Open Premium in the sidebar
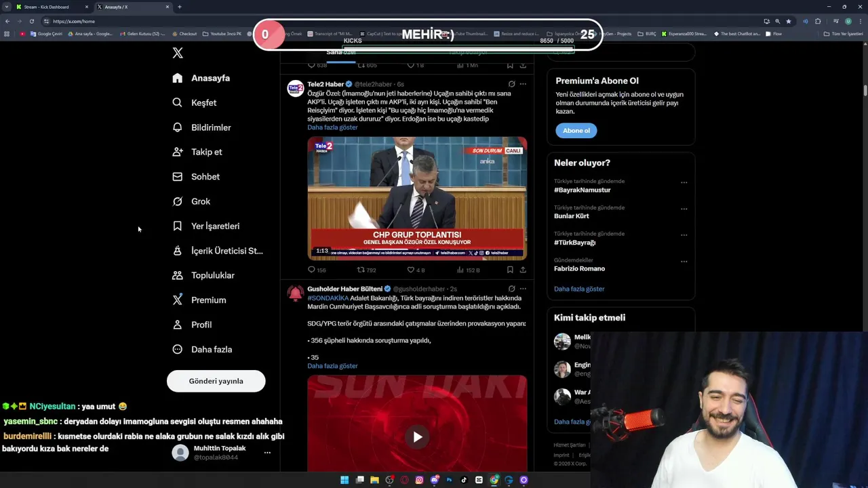Viewport: 868px width, 488px height. (199, 300)
